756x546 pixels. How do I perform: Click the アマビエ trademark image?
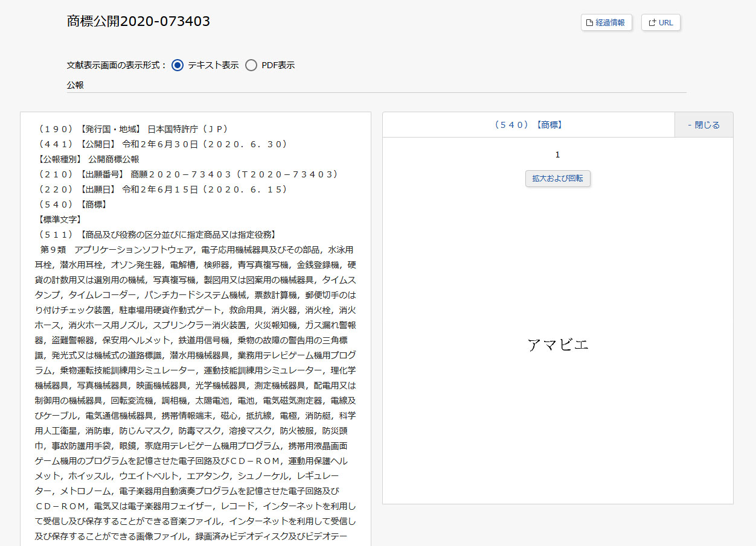(x=557, y=343)
